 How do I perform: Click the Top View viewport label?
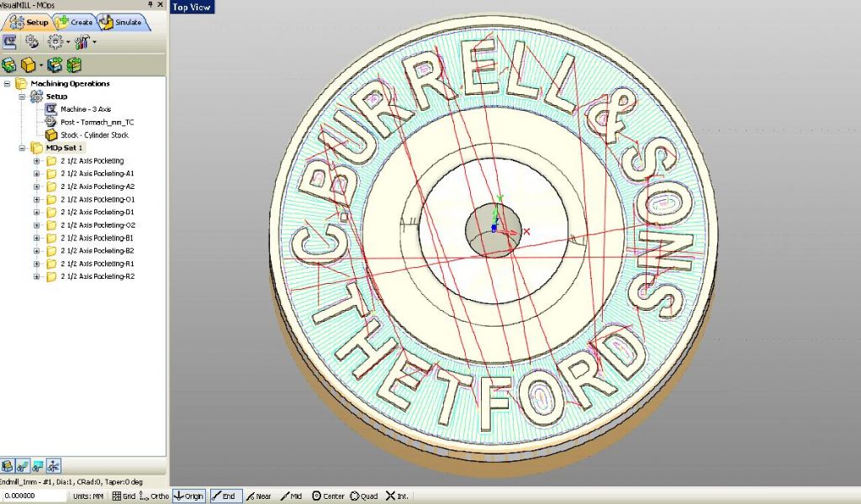click(192, 7)
